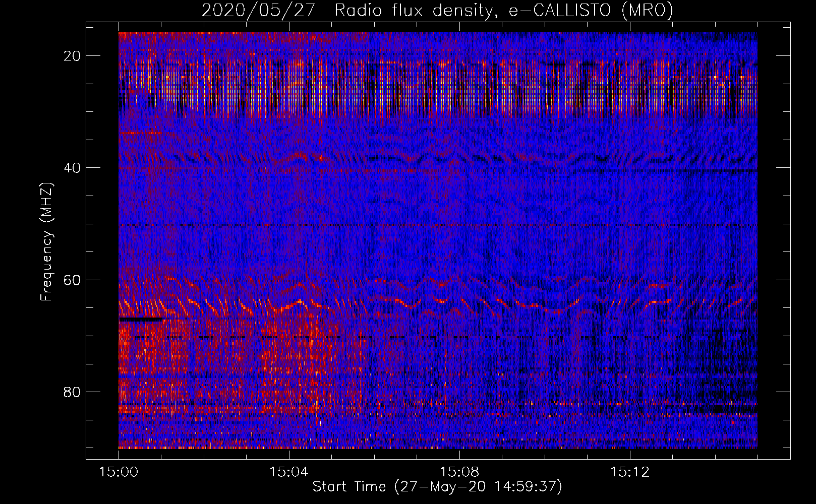The image size is (816, 504).
Task: Select the '15:04' time tick label
Action: pyautogui.click(x=289, y=472)
